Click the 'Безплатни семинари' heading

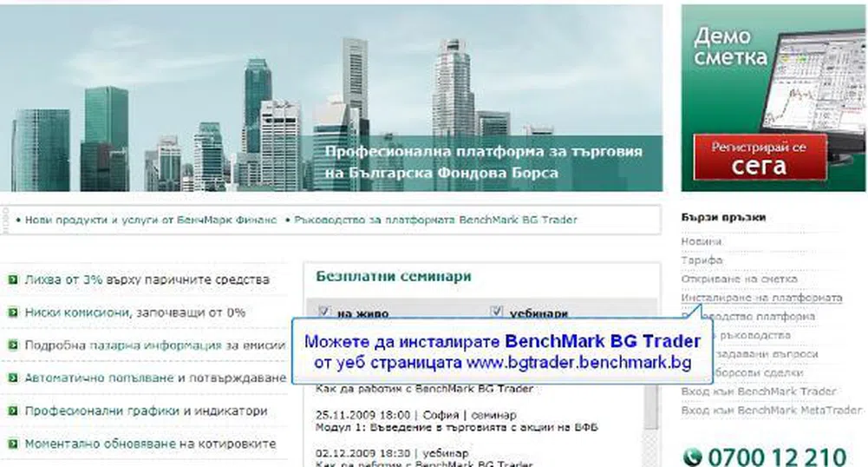click(394, 276)
